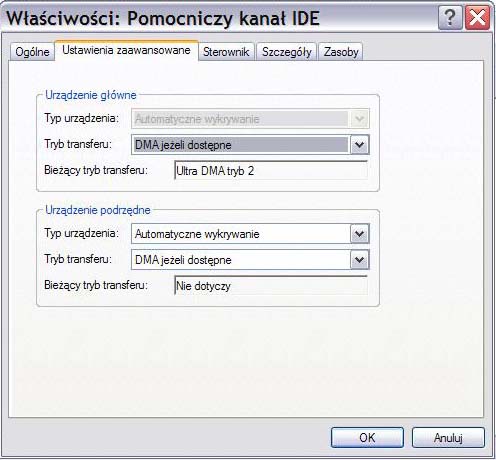Click the Urządzenie podrzędne group label
The image size is (496, 460).
point(98,210)
